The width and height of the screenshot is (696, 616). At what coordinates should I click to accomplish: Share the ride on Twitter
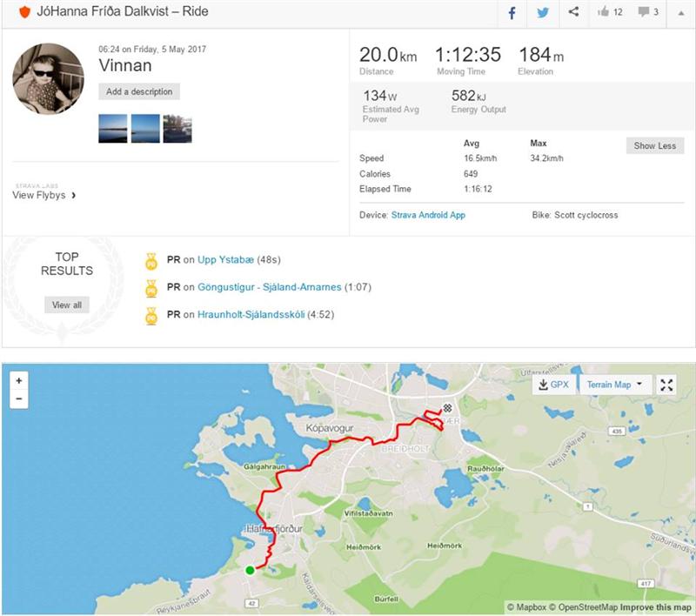point(542,13)
